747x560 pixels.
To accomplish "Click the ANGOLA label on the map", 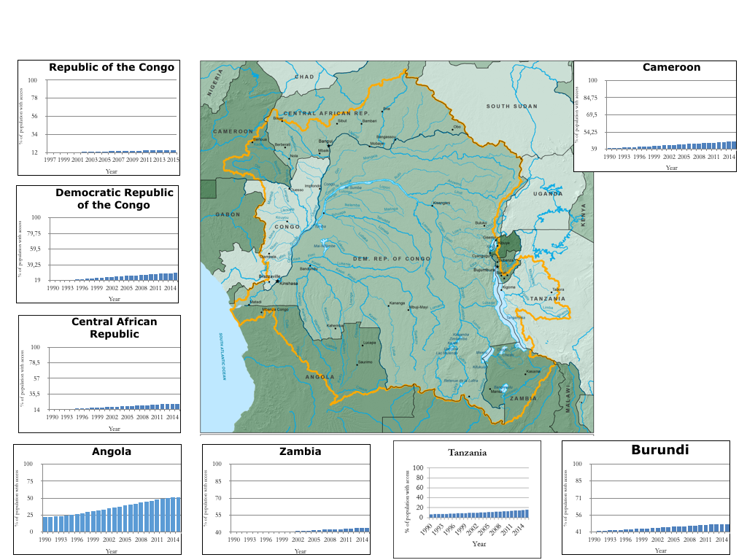I will [320, 377].
